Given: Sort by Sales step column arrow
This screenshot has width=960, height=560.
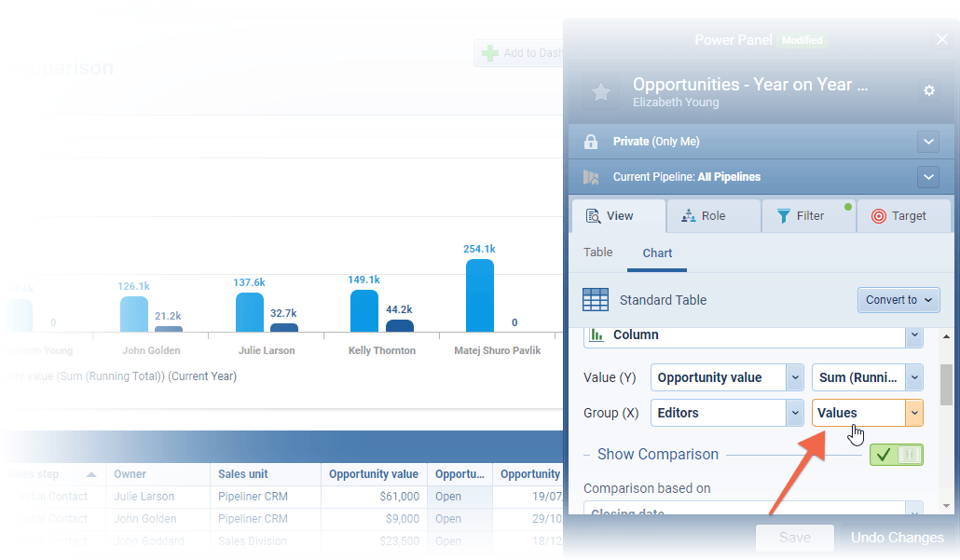Looking at the screenshot, I should (x=91, y=474).
